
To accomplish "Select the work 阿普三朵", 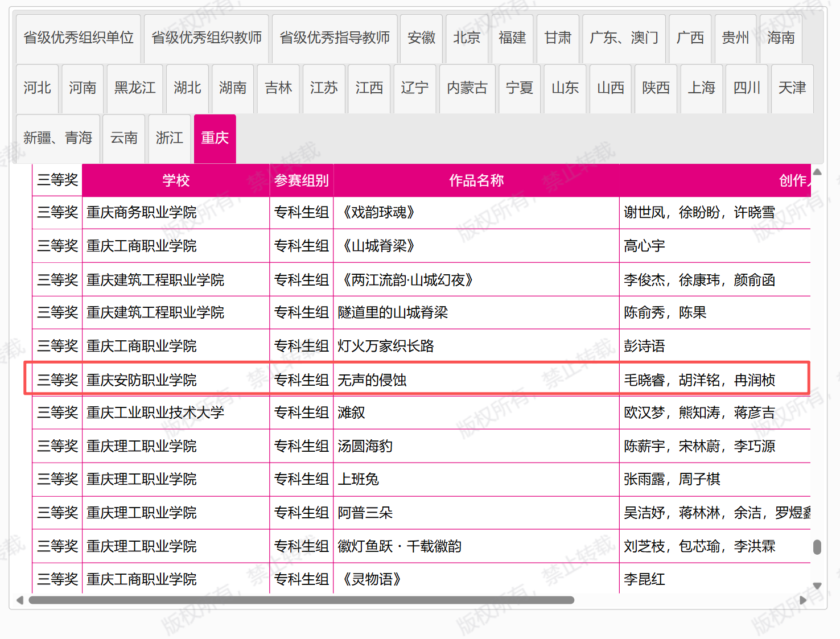I will tap(365, 513).
